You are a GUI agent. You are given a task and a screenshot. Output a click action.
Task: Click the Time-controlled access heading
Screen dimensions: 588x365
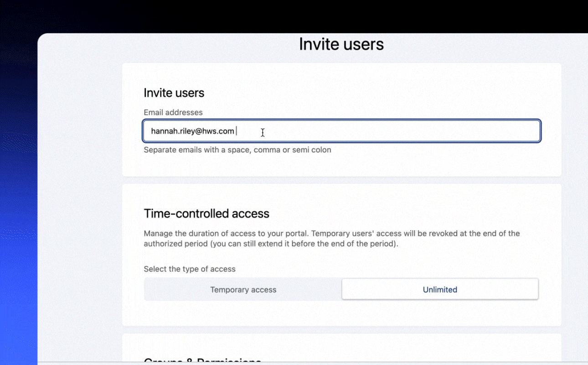[206, 214]
